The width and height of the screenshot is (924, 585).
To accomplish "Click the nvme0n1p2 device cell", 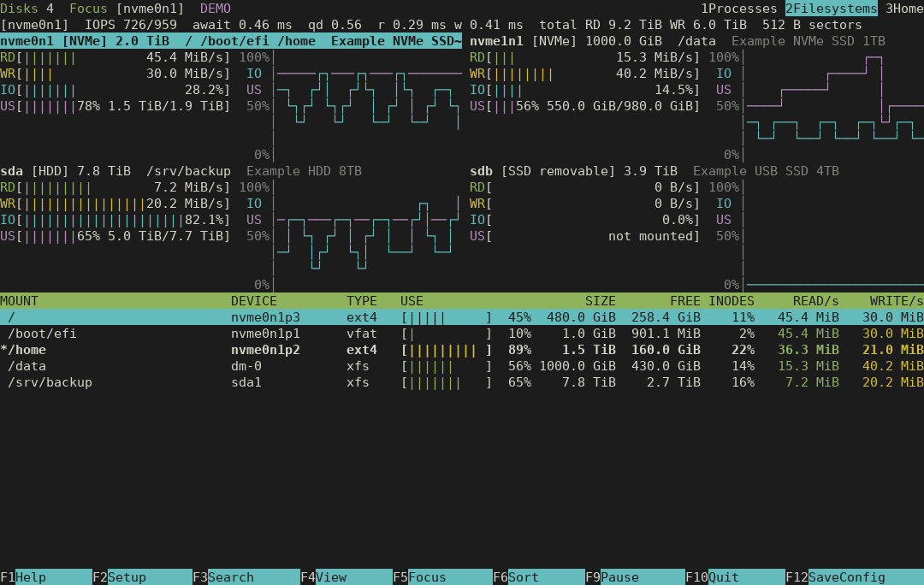I will [265, 350].
